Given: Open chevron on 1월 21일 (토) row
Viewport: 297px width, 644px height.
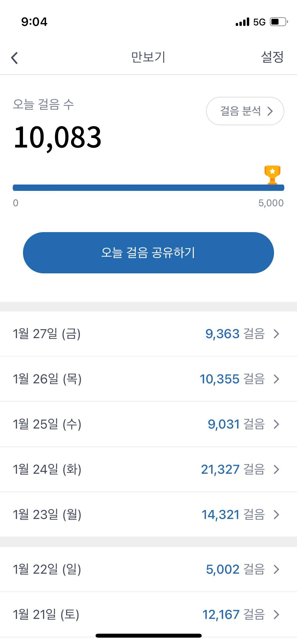Looking at the screenshot, I should pos(276,615).
